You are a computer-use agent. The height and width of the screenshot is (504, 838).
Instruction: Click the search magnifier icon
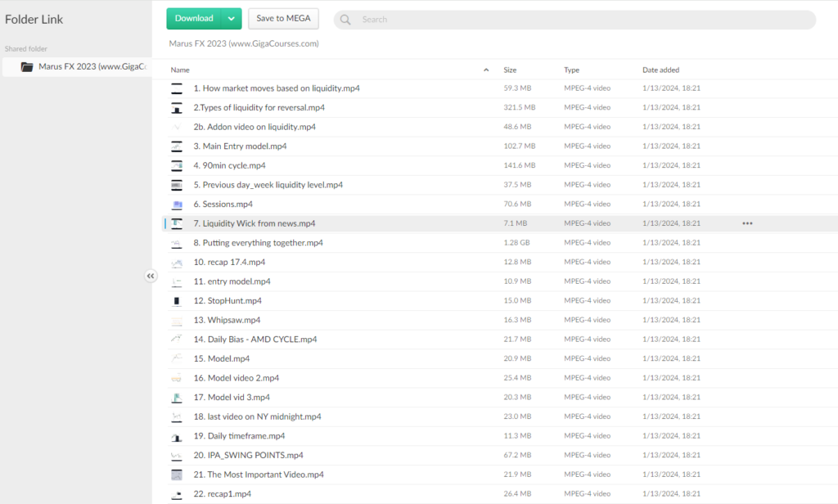point(346,20)
